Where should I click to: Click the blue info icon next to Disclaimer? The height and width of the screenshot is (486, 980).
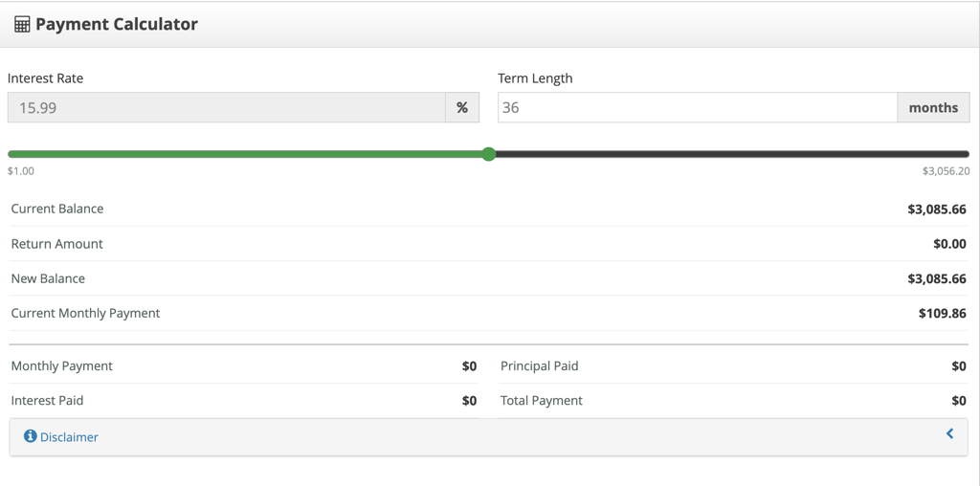(x=30, y=436)
